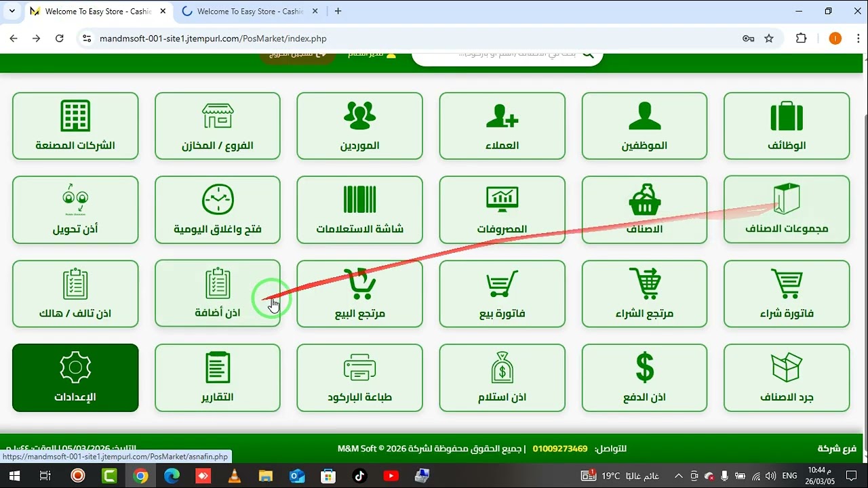Open فاتورة شراء purchase invoice tile

click(x=787, y=294)
